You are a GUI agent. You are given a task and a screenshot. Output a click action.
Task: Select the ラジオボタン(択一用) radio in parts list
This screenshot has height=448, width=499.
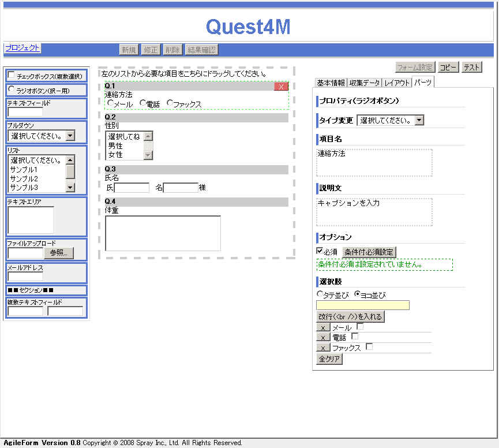(12, 89)
